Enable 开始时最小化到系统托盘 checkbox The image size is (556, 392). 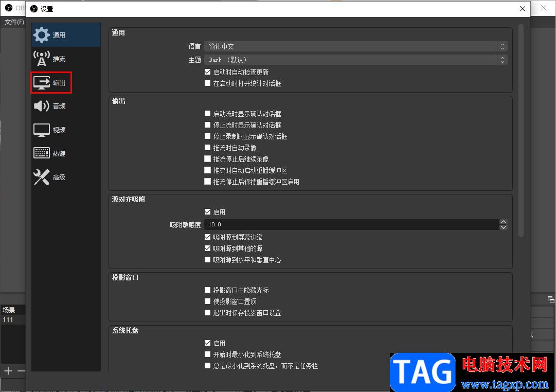click(208, 354)
